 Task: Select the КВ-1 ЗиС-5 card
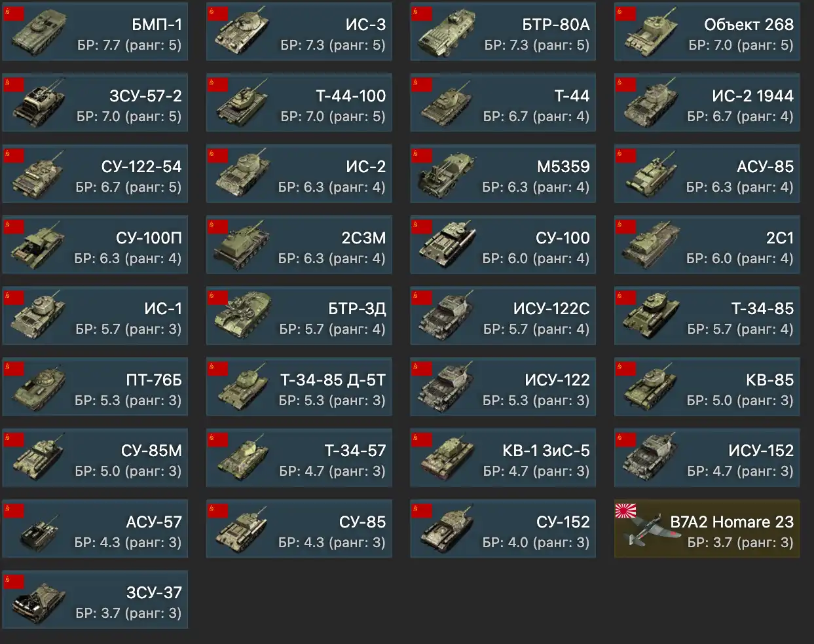[503, 458]
